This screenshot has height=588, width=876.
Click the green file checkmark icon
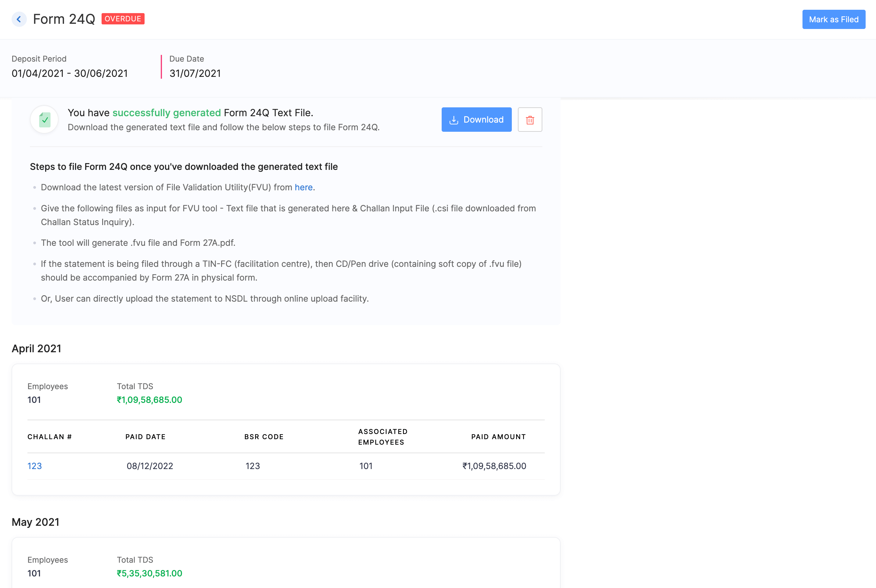[x=45, y=120]
